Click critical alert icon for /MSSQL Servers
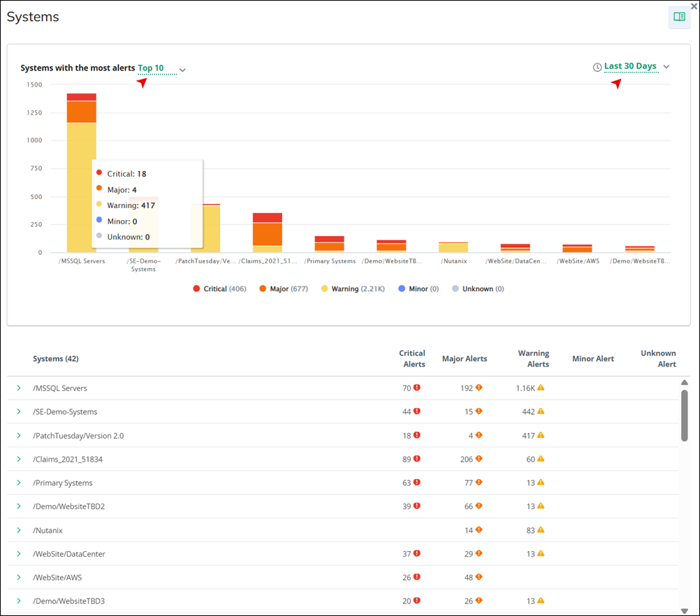The image size is (700, 616). [x=417, y=388]
